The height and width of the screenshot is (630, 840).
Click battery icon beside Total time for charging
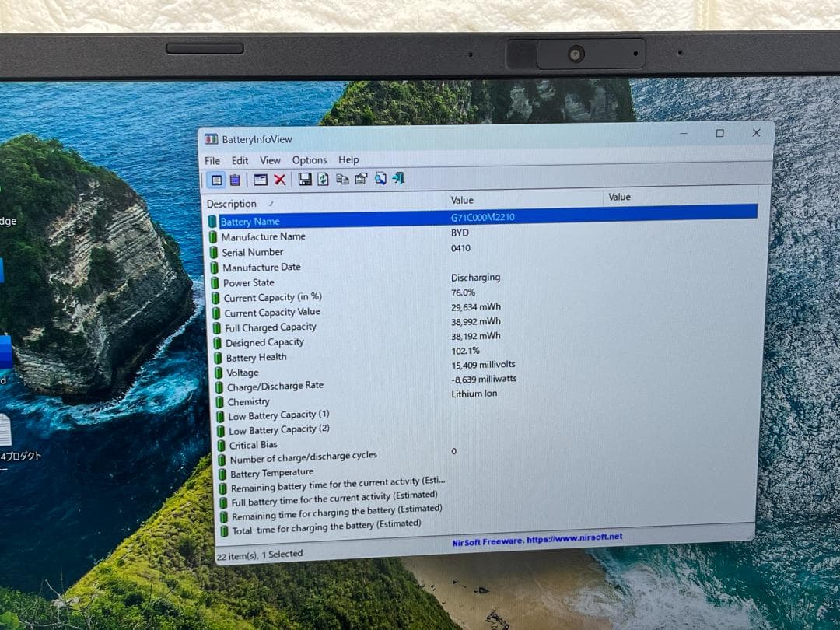coord(224,531)
